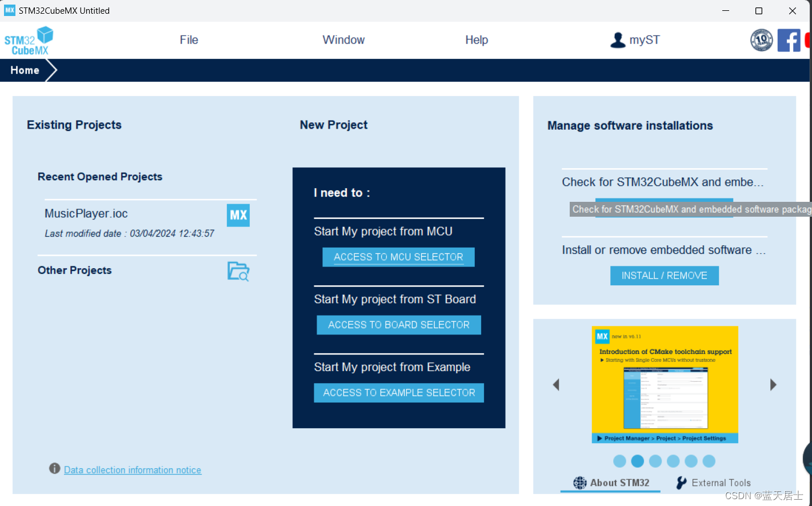
Task: Select fourth carousel page dot
Action: (x=673, y=461)
